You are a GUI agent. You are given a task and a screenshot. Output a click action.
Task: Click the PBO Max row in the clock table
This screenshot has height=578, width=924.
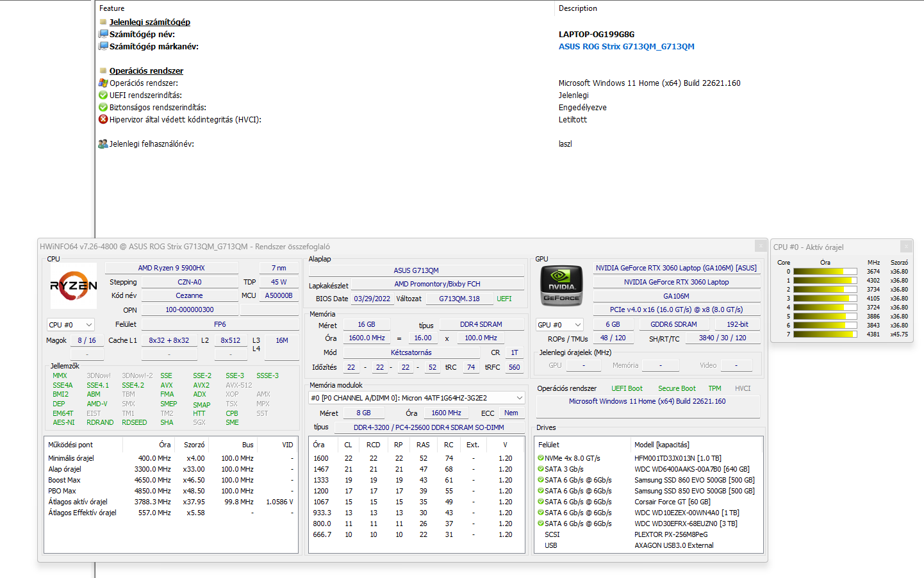click(x=170, y=491)
